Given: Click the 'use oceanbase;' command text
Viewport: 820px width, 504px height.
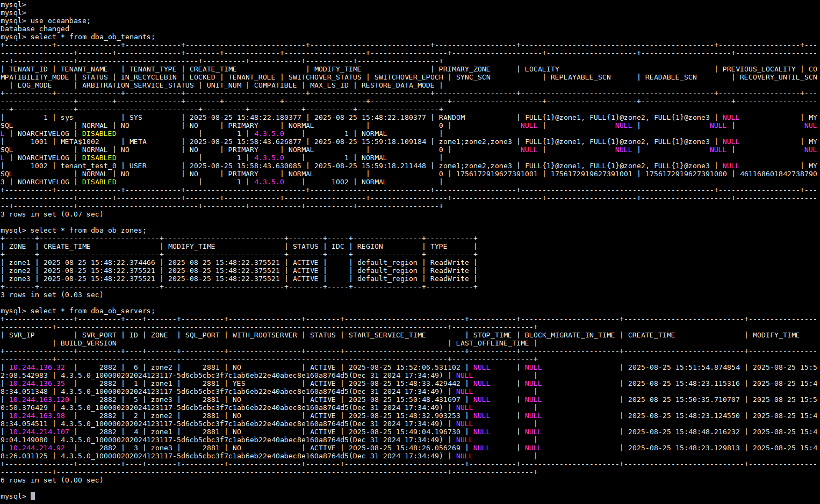Looking at the screenshot, I should pyautogui.click(x=61, y=21).
